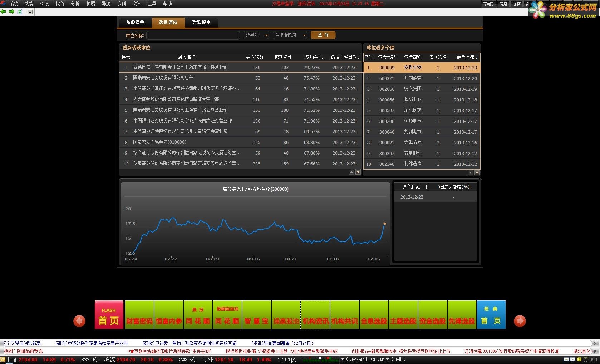Open the 智慧宝 tile
The height and width of the screenshot is (364, 600).
257,315
